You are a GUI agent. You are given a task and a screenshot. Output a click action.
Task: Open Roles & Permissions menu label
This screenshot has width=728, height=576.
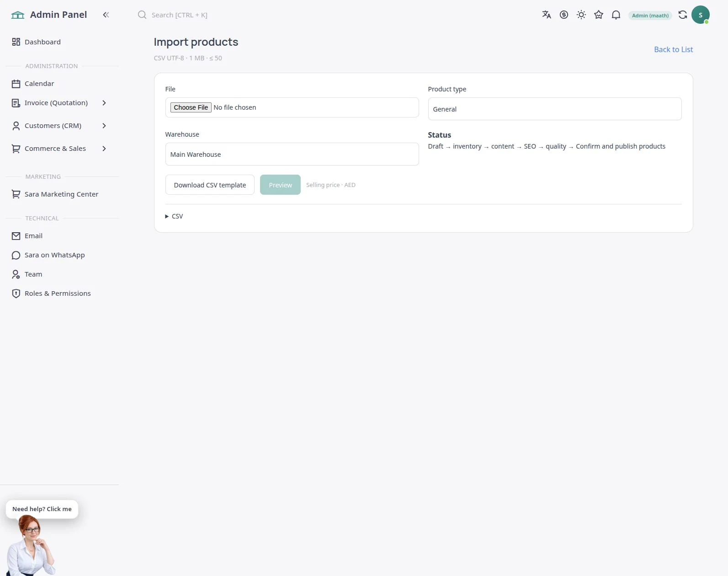[58, 293]
